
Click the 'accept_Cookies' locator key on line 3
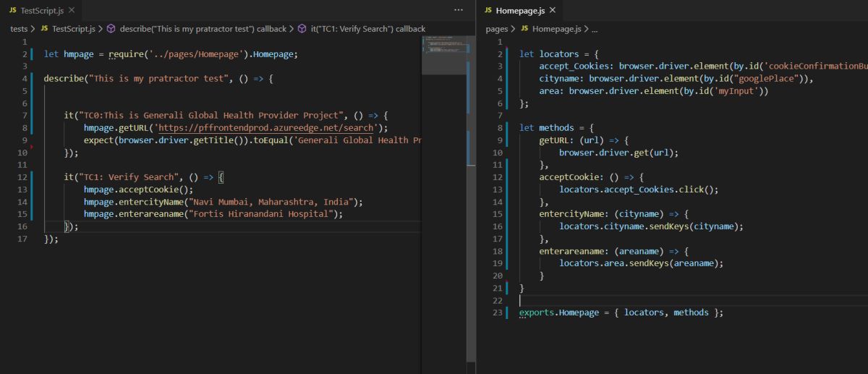[x=574, y=67]
